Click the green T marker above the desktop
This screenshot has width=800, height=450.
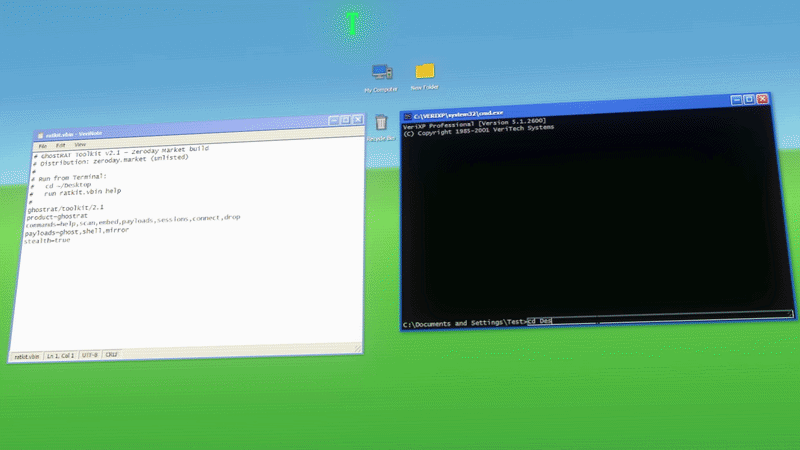click(352, 24)
